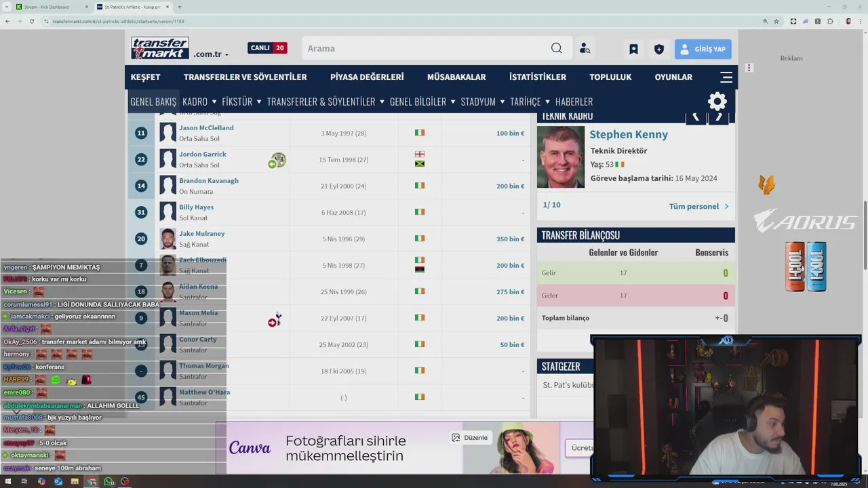
Task: Open Windows Start menu
Action: point(9,481)
